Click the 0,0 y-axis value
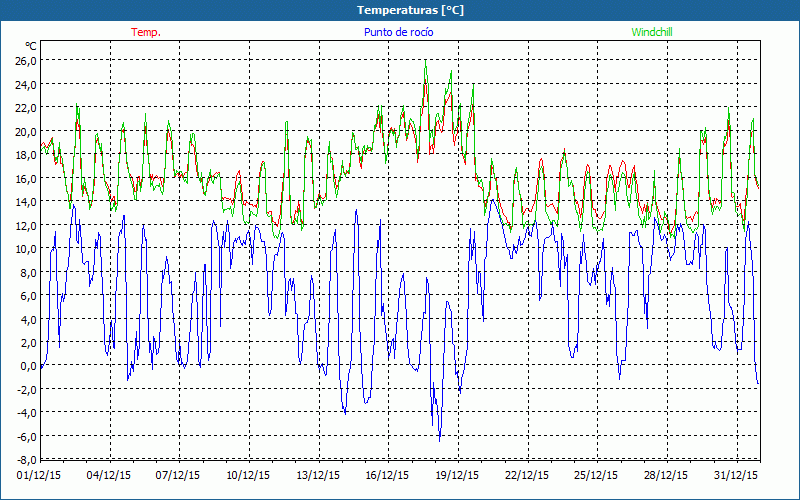800x500 pixels. point(29,366)
